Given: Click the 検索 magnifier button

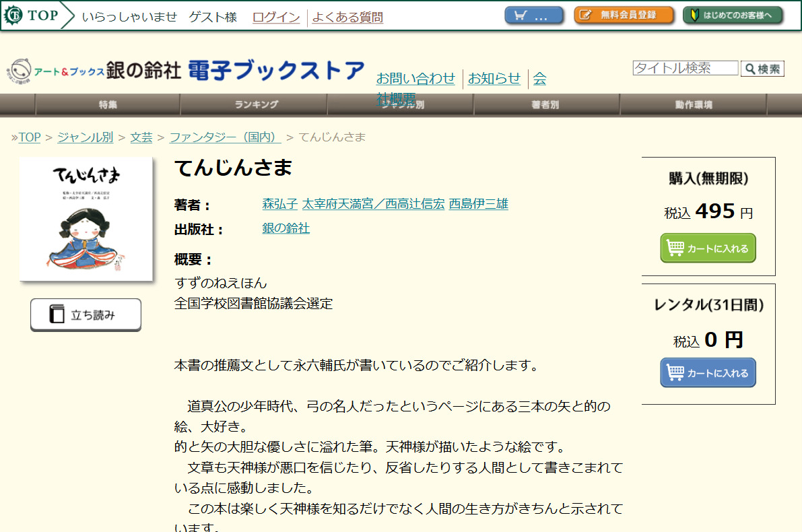Looking at the screenshot, I should pos(762,69).
